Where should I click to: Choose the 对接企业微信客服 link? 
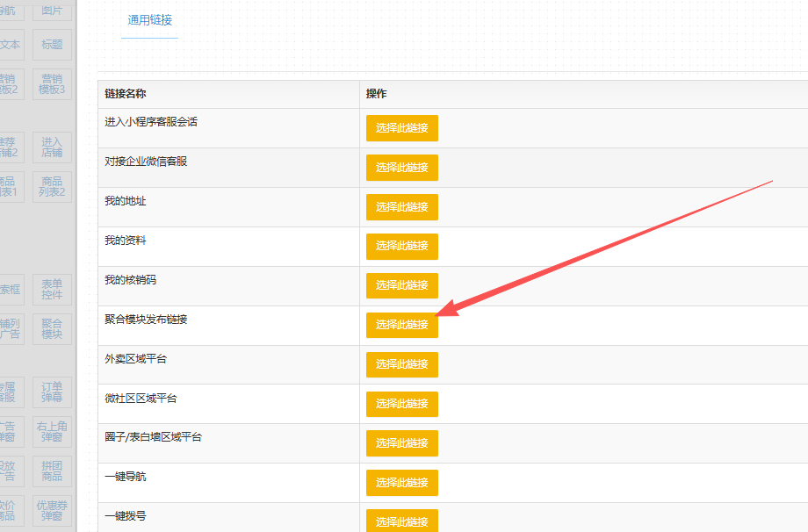click(401, 168)
